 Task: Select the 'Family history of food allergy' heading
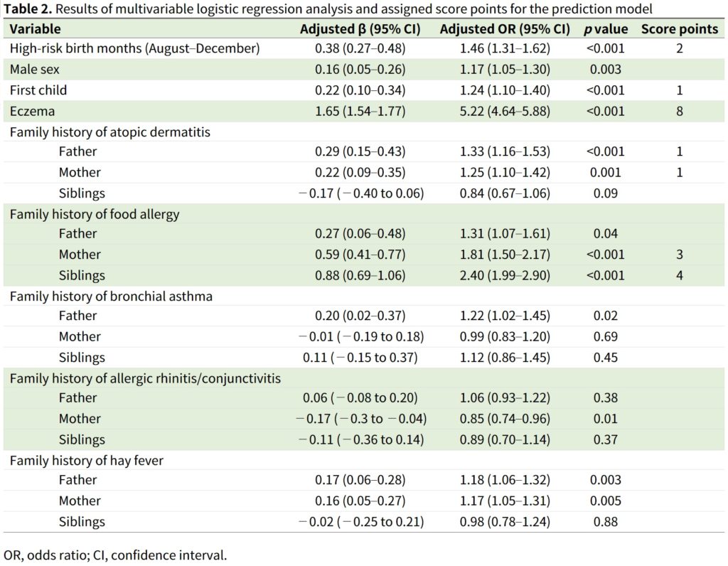pyautogui.click(x=95, y=213)
